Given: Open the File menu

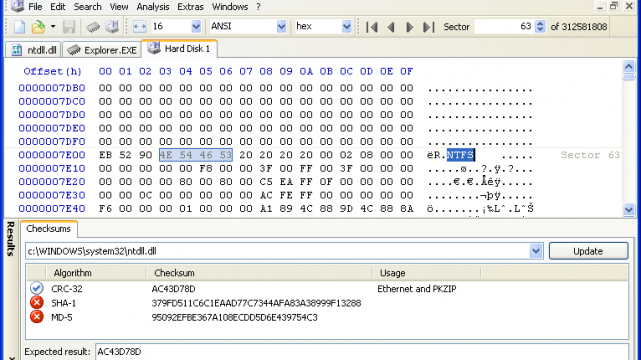Looking at the screenshot, I should click(35, 7).
